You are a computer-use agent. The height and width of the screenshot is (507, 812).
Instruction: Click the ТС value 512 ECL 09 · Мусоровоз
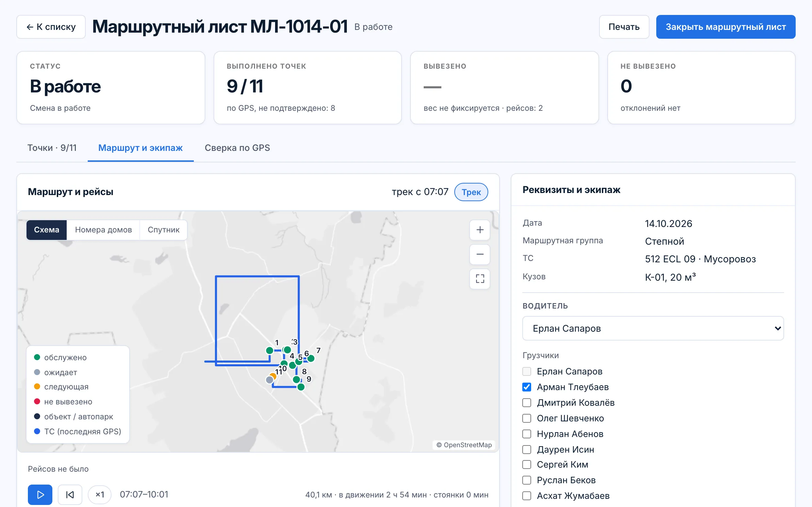tap(700, 259)
